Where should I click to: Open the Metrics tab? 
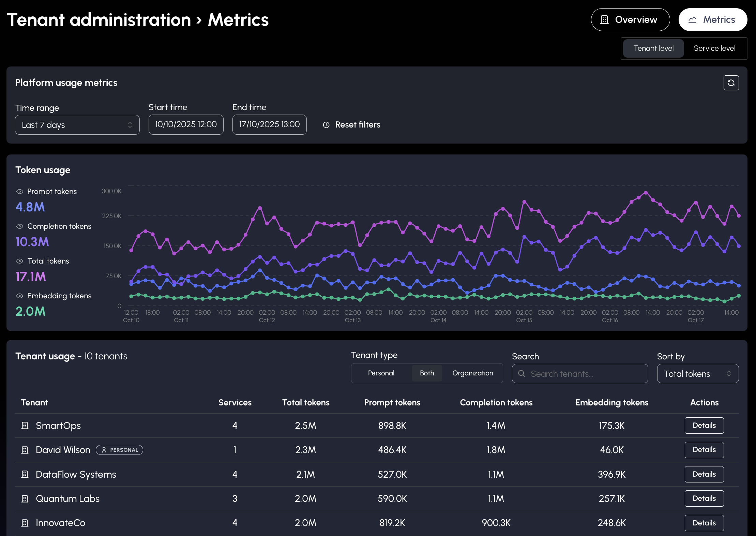click(713, 20)
